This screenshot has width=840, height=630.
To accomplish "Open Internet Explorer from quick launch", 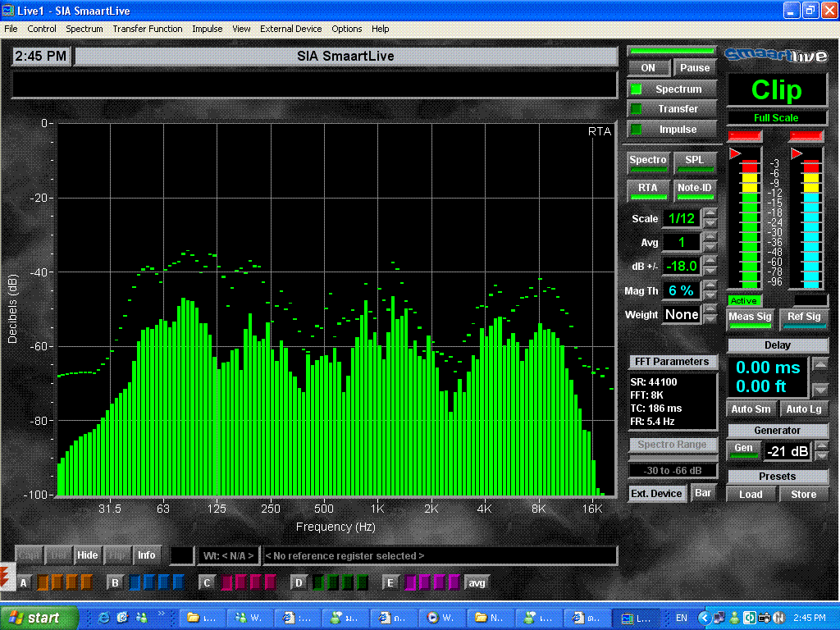I will (x=103, y=618).
